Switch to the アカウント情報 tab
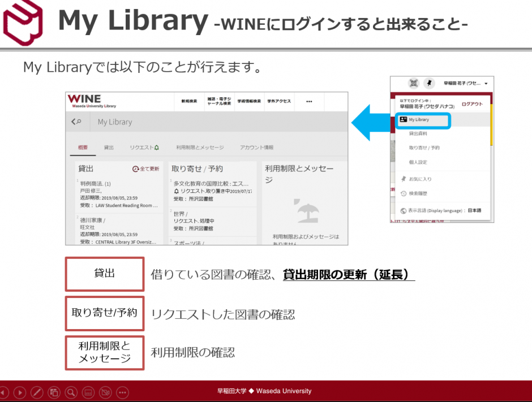Viewport: 532px width, 402px height. pyautogui.click(x=257, y=147)
